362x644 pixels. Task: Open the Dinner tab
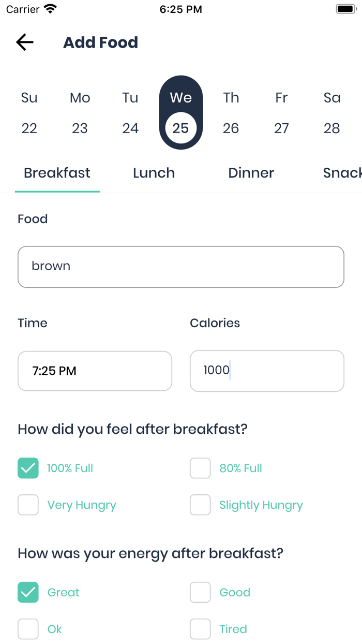(251, 173)
